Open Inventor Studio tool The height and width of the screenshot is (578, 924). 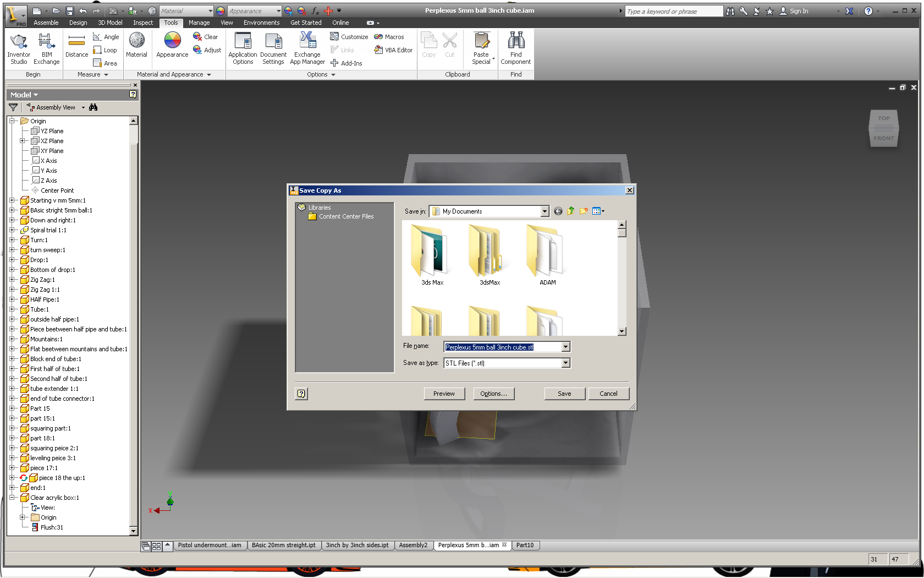(x=19, y=49)
